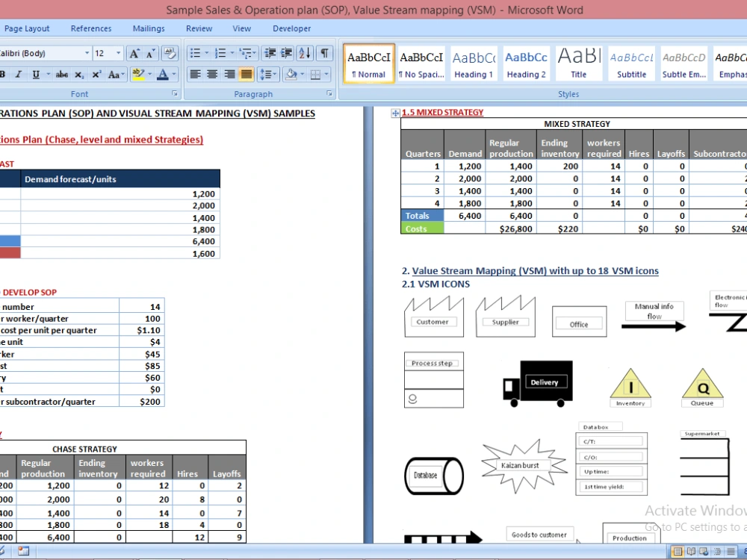Screen dimensions: 747x560
Task: Click the table move handle near Mixed Strategy
Action: pyautogui.click(x=395, y=113)
